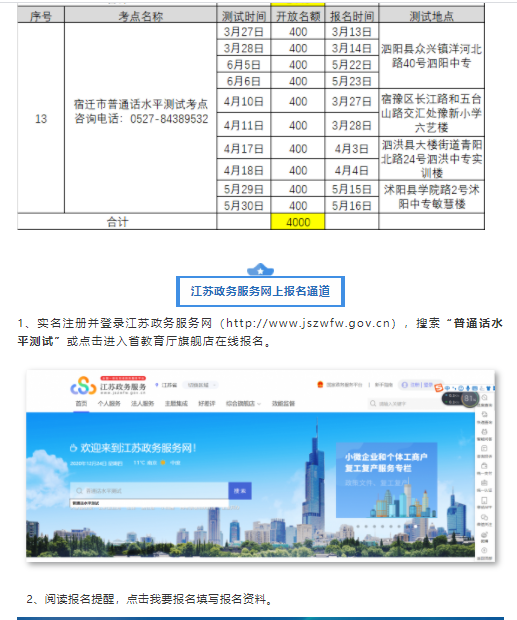Click the 序号 column header
517x620 pixels.
pos(41,16)
